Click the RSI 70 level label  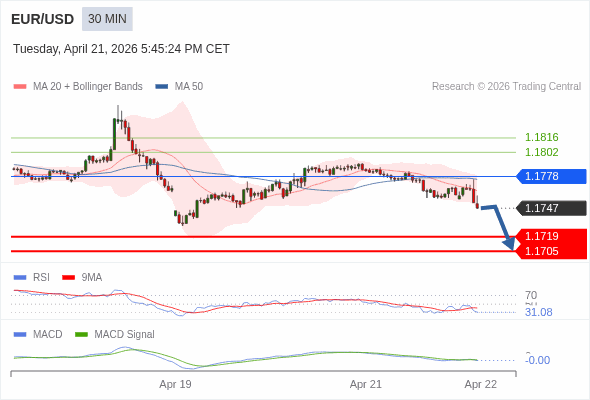pos(531,295)
